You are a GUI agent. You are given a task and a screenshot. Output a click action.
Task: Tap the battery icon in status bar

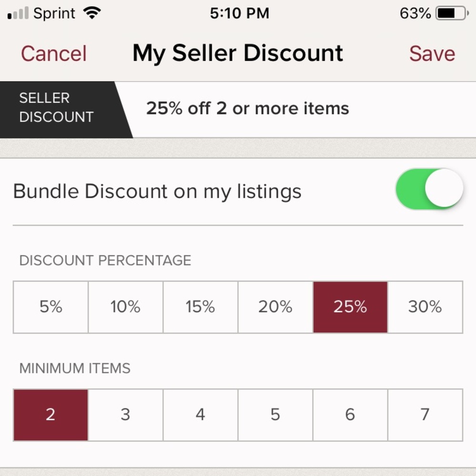[452, 13]
